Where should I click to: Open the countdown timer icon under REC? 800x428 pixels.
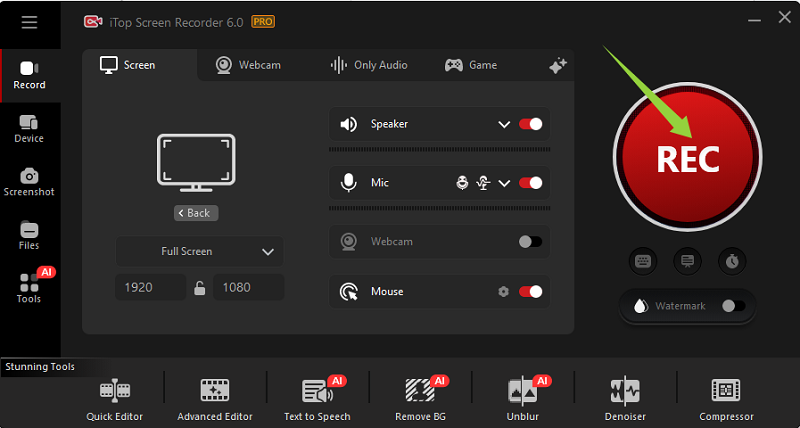732,261
